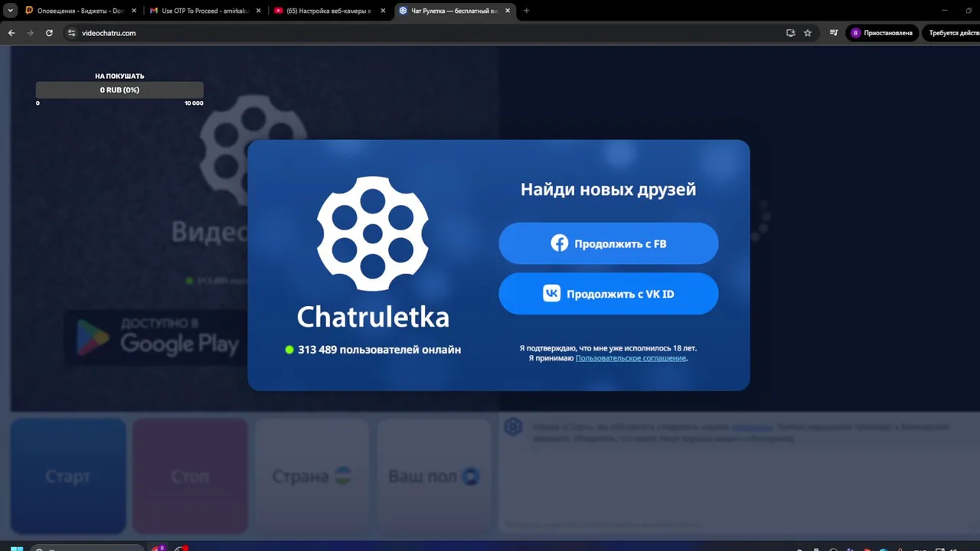
Task: Select the Чат Рулетка tab
Action: tap(455, 11)
